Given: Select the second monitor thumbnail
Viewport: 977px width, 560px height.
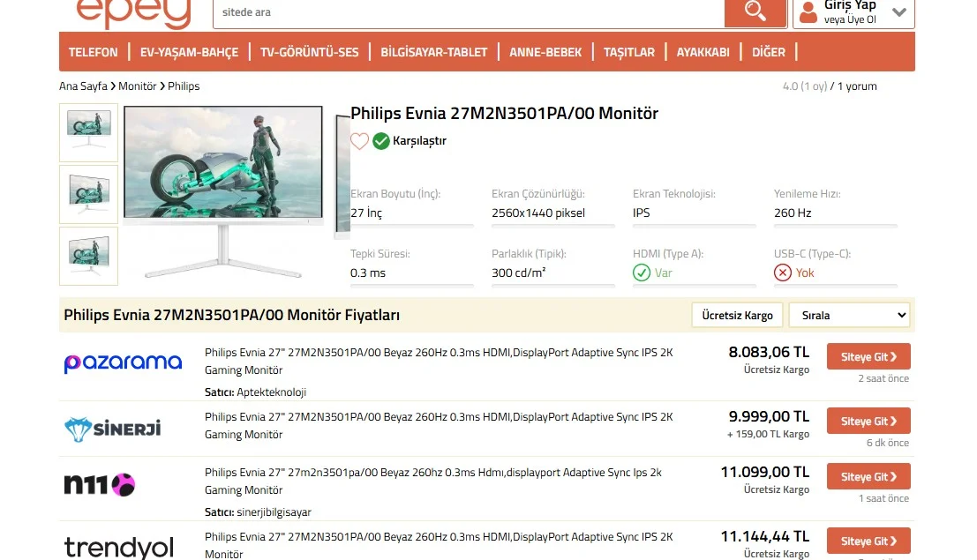Looking at the screenshot, I should (x=88, y=194).
